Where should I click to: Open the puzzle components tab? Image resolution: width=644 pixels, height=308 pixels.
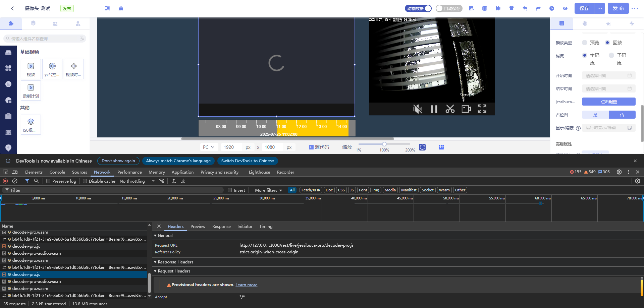pos(11,23)
